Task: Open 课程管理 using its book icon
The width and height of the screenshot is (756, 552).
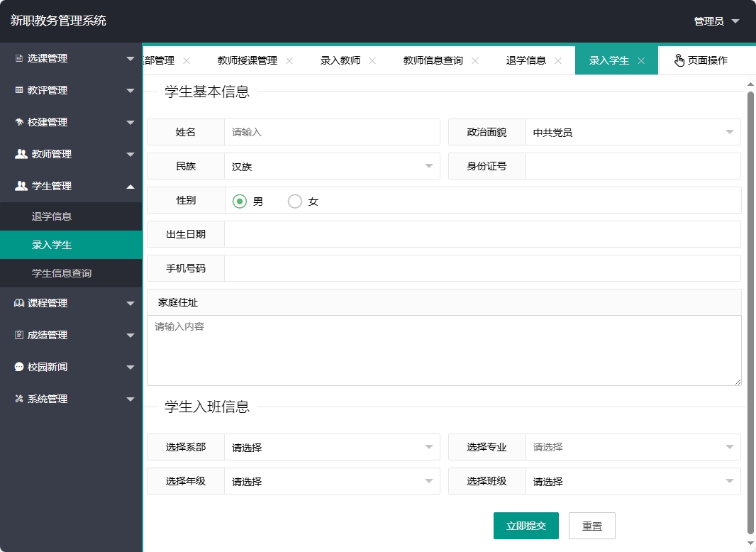Action: pyautogui.click(x=21, y=303)
